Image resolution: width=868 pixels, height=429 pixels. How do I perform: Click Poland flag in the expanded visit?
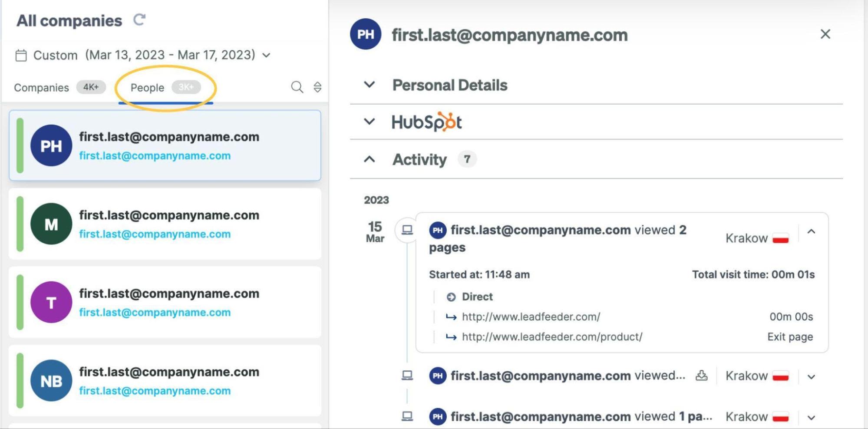tap(780, 239)
